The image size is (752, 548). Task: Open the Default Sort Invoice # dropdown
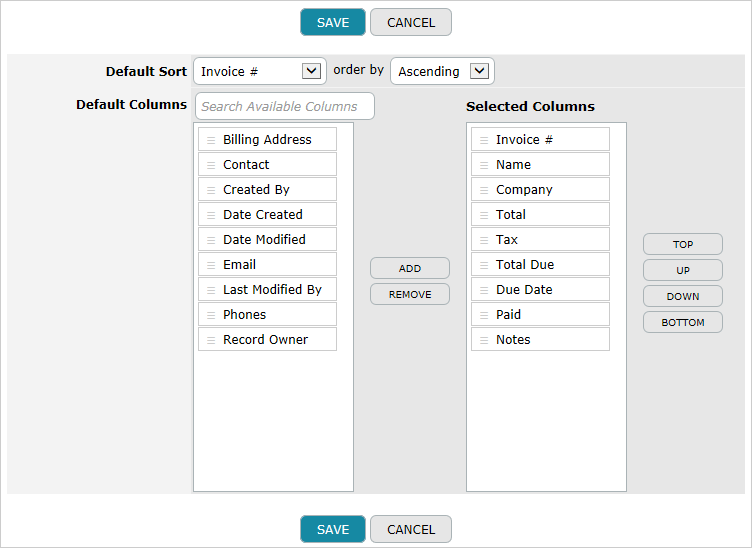tap(260, 71)
